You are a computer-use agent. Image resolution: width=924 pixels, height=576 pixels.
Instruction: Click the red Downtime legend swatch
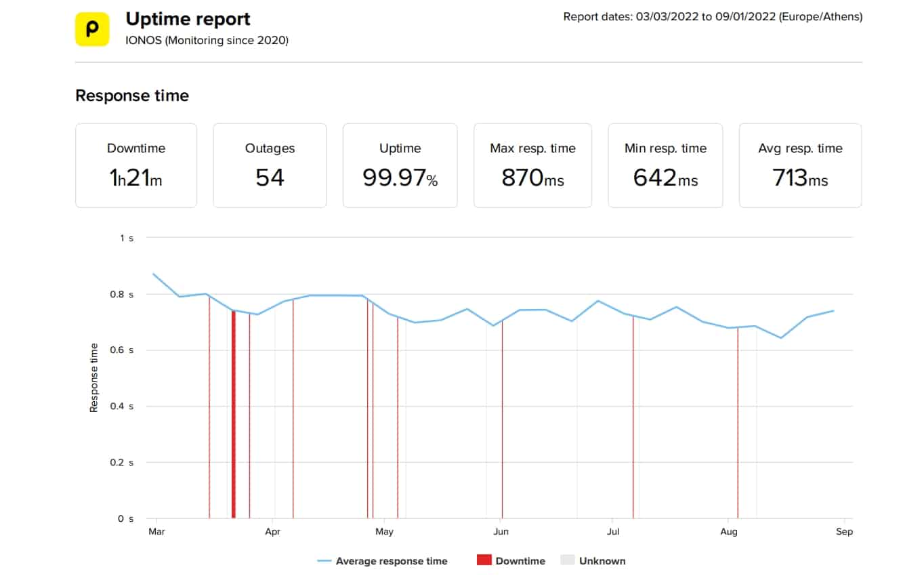point(484,560)
